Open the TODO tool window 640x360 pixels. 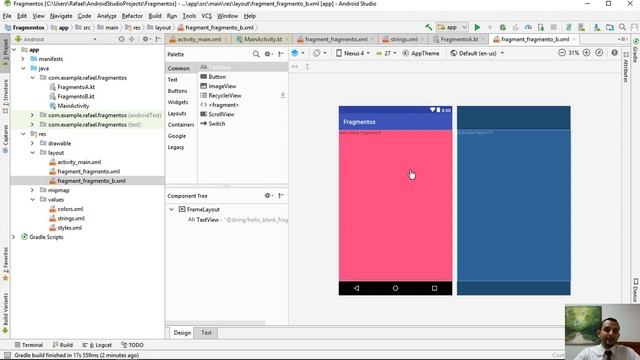pyautogui.click(x=132, y=345)
